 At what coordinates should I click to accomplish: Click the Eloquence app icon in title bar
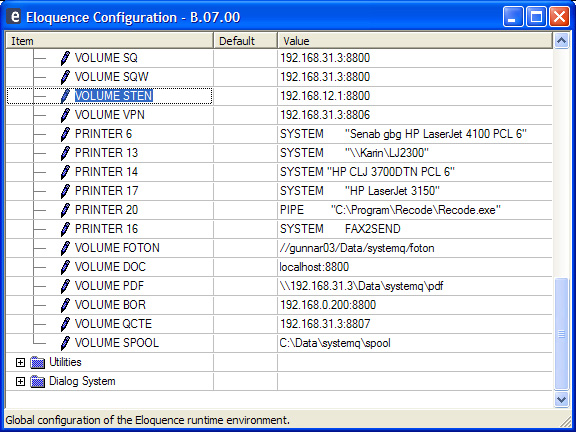pyautogui.click(x=14, y=17)
